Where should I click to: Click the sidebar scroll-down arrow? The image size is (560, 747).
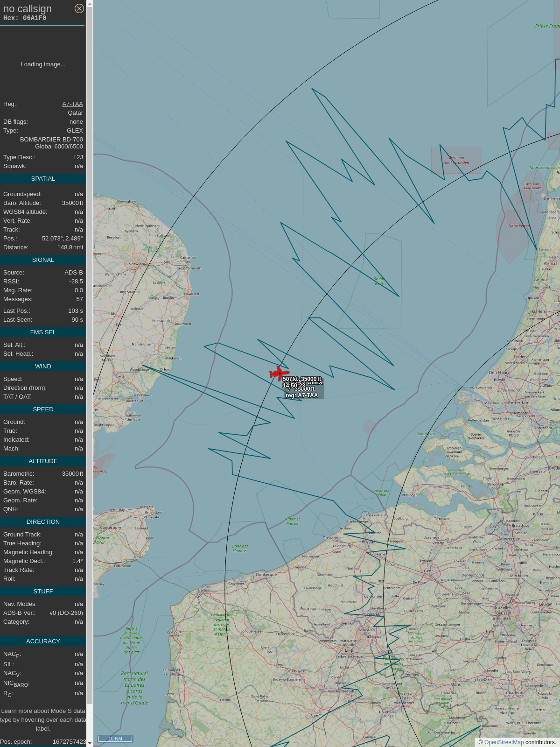pyautogui.click(x=90, y=743)
